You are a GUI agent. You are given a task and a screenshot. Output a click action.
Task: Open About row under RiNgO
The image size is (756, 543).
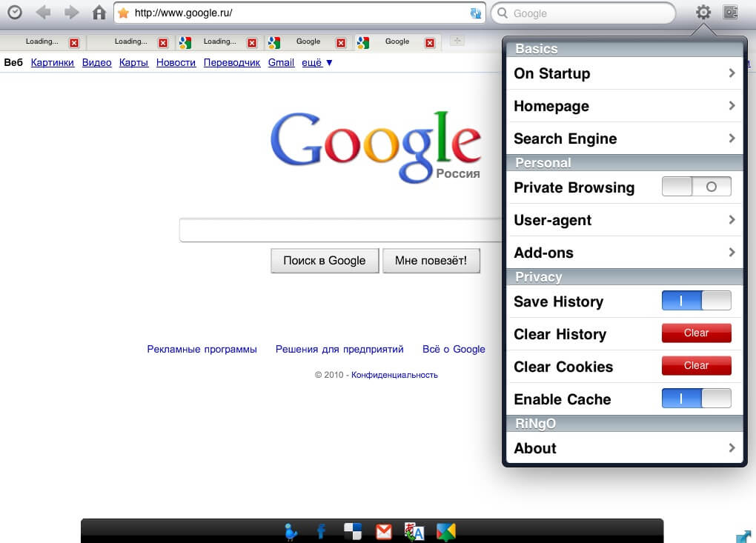point(624,448)
